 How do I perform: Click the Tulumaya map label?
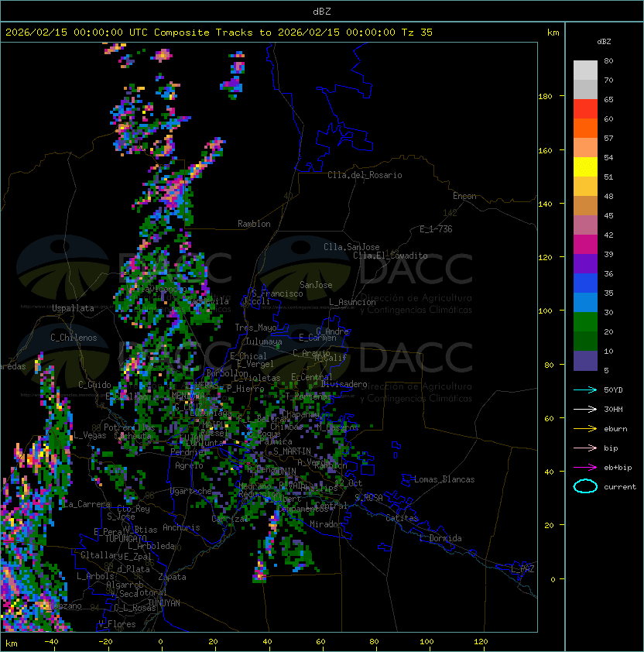point(264,341)
